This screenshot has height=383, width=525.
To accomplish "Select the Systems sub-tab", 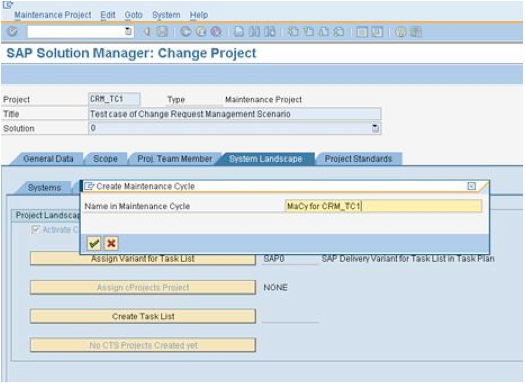I will coord(44,188).
